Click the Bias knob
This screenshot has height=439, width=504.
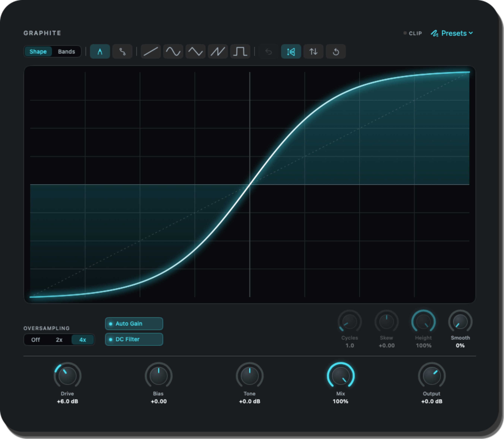click(x=159, y=376)
